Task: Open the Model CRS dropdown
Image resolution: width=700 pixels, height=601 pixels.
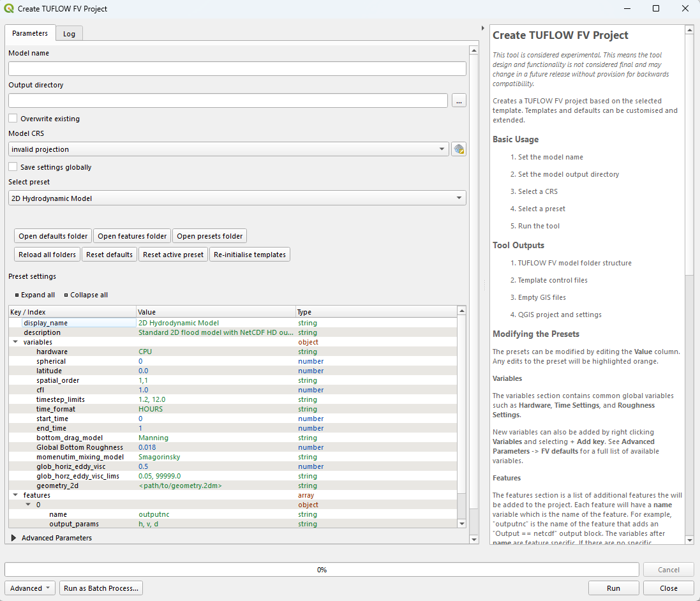Action: pyautogui.click(x=228, y=149)
